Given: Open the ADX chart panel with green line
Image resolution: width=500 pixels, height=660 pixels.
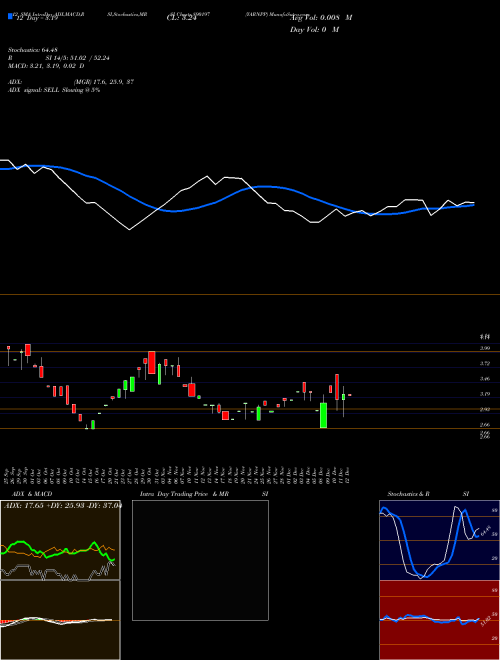Looking at the screenshot, I should 60,540.
